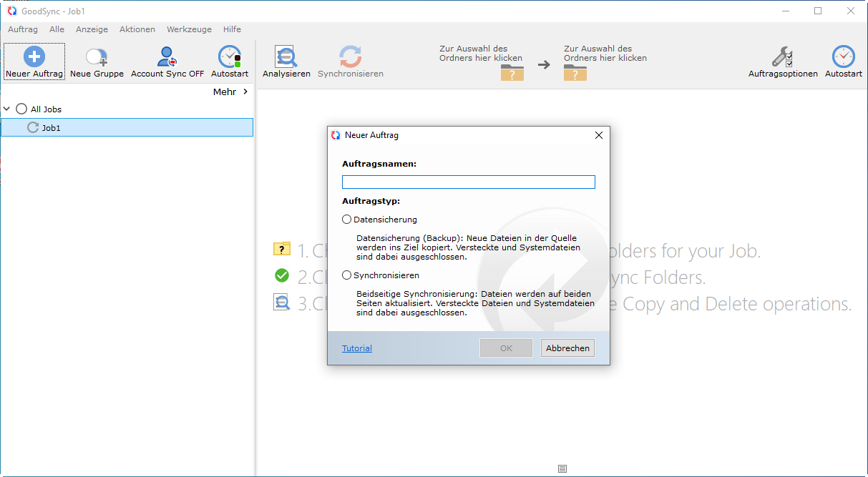Toggle the All Jobs circle selector
The height and width of the screenshot is (477, 868).
pos(21,109)
